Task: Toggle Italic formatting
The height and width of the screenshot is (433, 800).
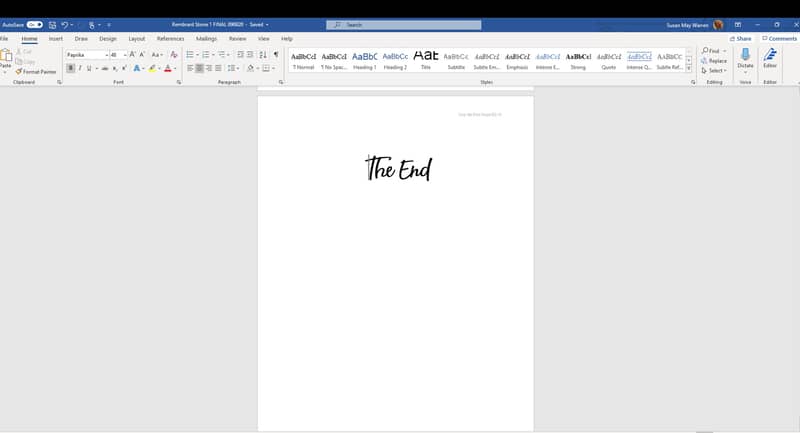Action: [x=80, y=68]
